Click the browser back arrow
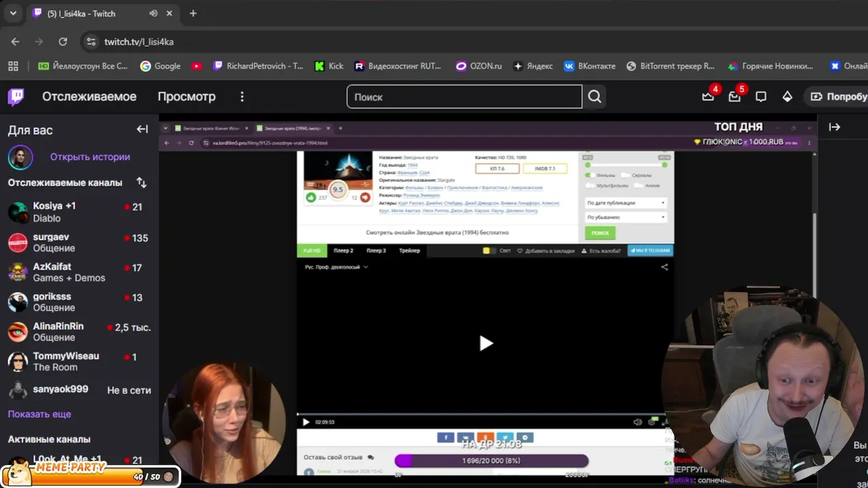Screen dimensions: 868x488 tap(16, 41)
